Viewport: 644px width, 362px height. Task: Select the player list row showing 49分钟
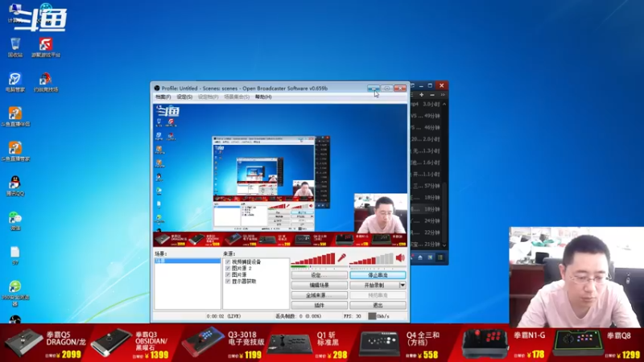tap(426, 116)
